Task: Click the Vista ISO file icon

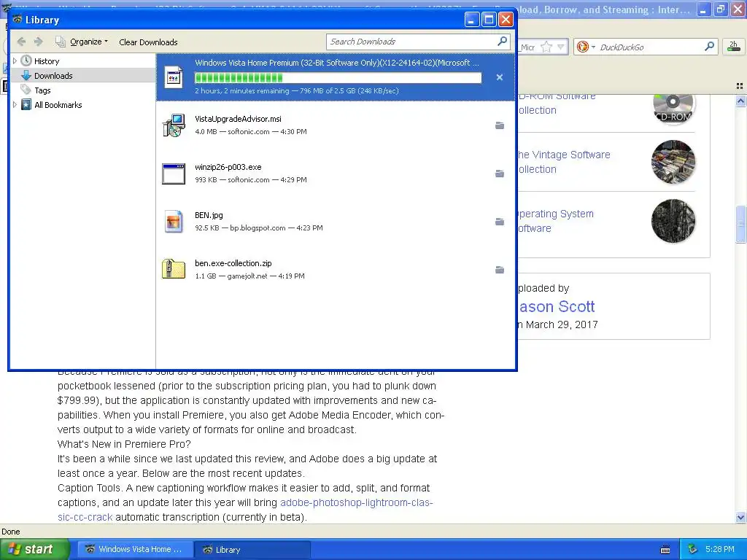Action: coord(174,77)
